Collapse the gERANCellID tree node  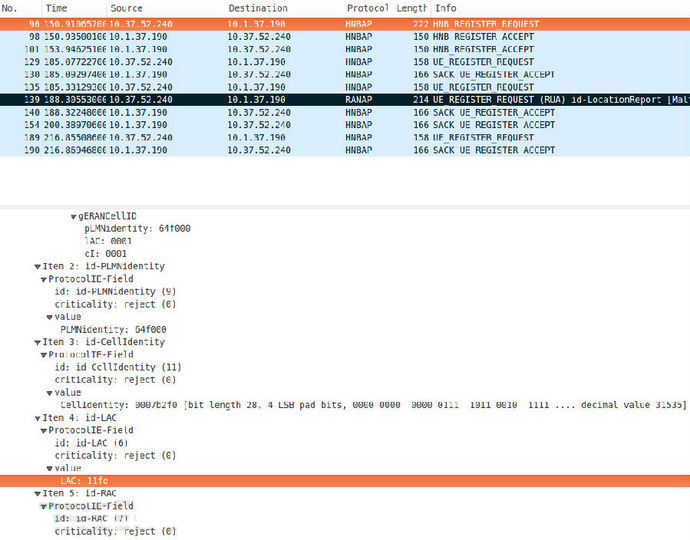(x=73, y=217)
